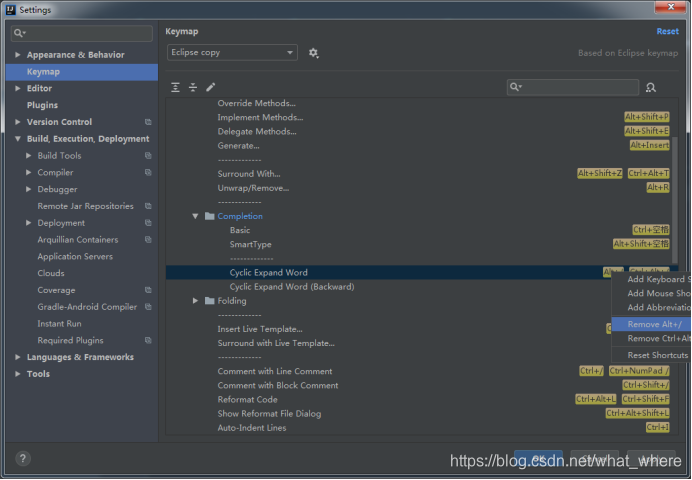
Task: Click the project-level icon beside Required Plugins
Action: pyautogui.click(x=148, y=340)
